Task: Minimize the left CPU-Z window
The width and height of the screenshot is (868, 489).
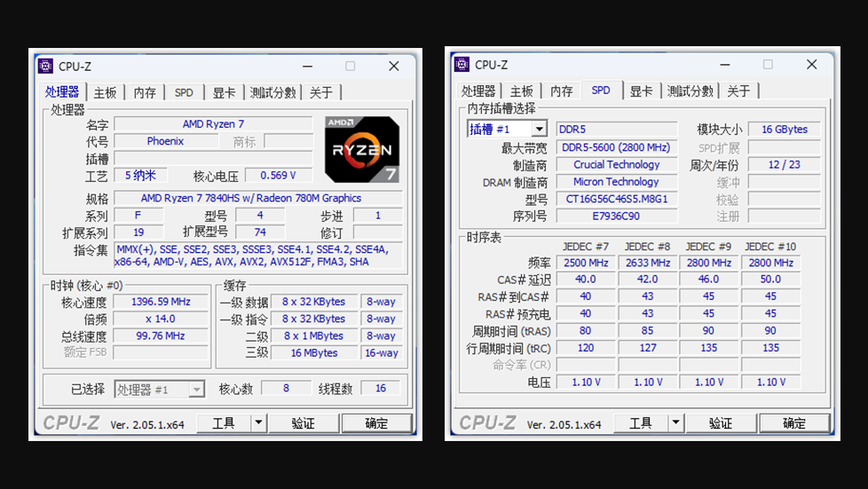Action: click(308, 67)
